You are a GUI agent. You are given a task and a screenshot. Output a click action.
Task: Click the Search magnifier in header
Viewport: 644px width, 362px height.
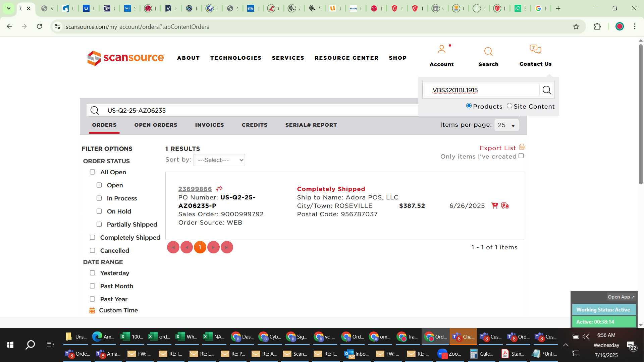[x=488, y=51]
